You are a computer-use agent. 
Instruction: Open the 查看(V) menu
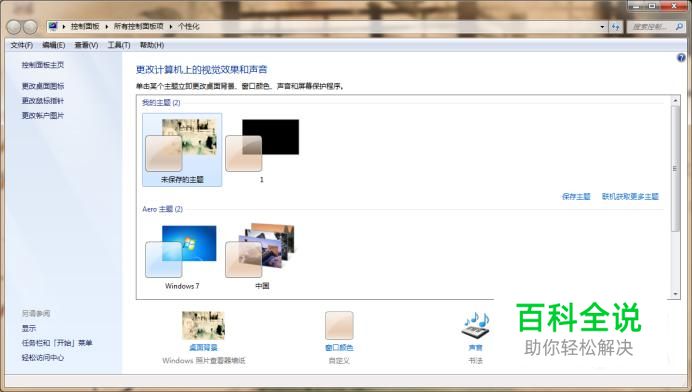click(x=86, y=45)
